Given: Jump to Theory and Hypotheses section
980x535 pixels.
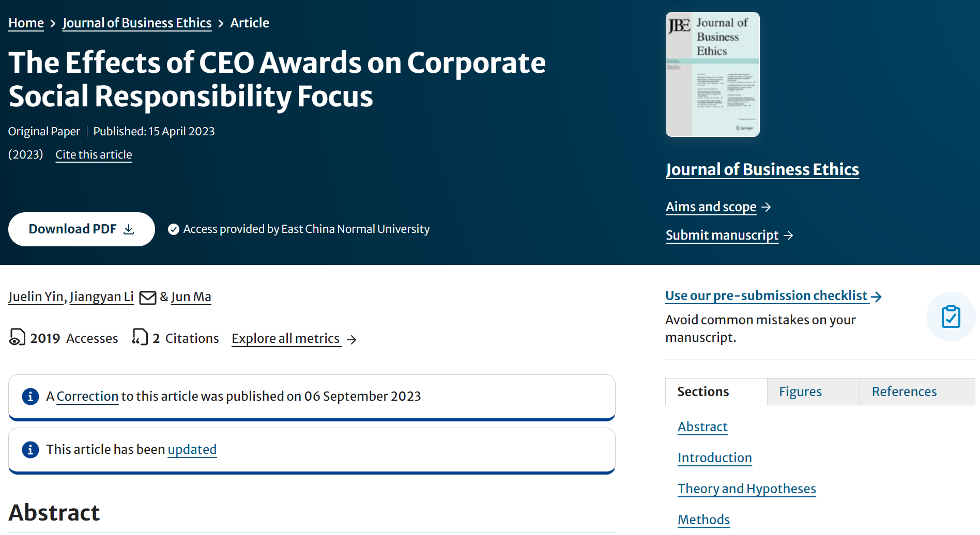Looking at the screenshot, I should pos(746,489).
